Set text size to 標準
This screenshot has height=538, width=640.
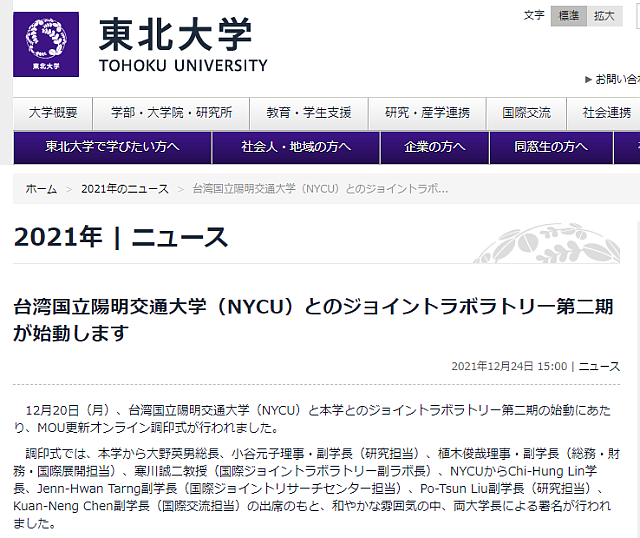click(569, 16)
